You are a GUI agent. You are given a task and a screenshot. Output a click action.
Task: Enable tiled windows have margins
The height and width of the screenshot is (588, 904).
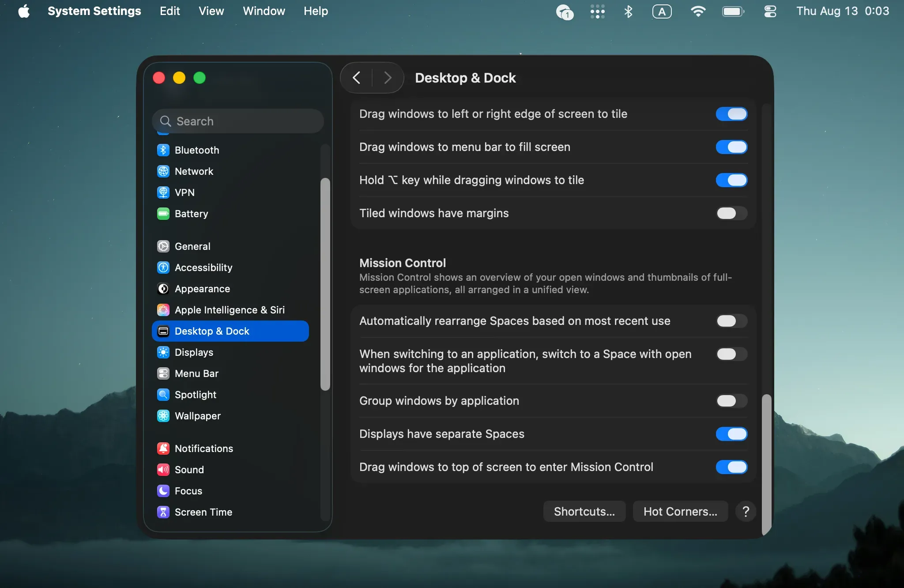(731, 213)
